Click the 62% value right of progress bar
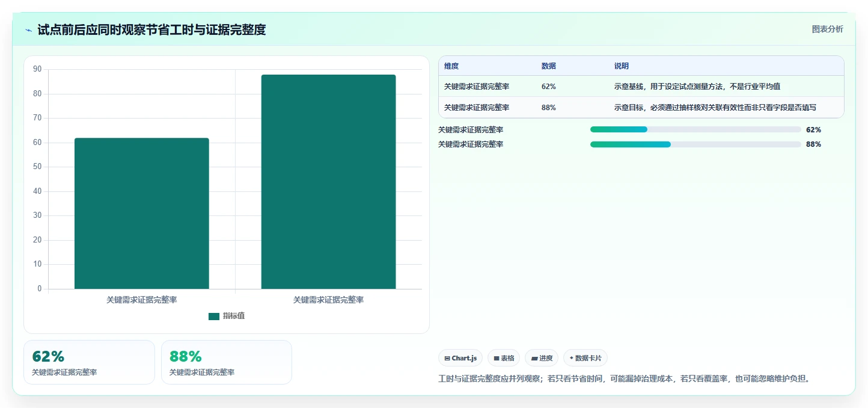Image resolution: width=868 pixels, height=408 pixels. 813,130
